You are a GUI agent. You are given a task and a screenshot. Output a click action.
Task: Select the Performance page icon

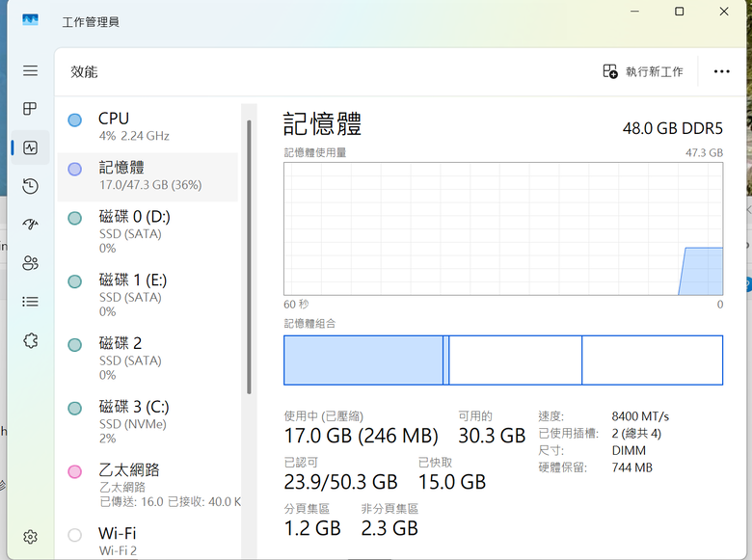[x=30, y=147]
